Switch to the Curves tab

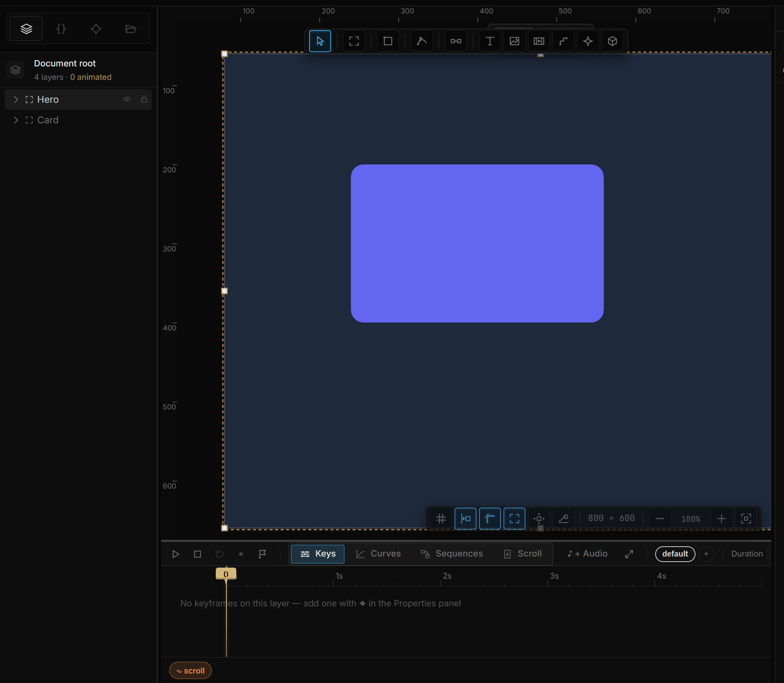378,554
